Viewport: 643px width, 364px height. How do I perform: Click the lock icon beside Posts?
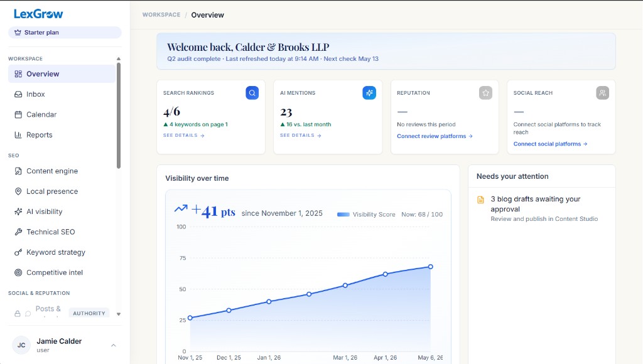click(17, 314)
